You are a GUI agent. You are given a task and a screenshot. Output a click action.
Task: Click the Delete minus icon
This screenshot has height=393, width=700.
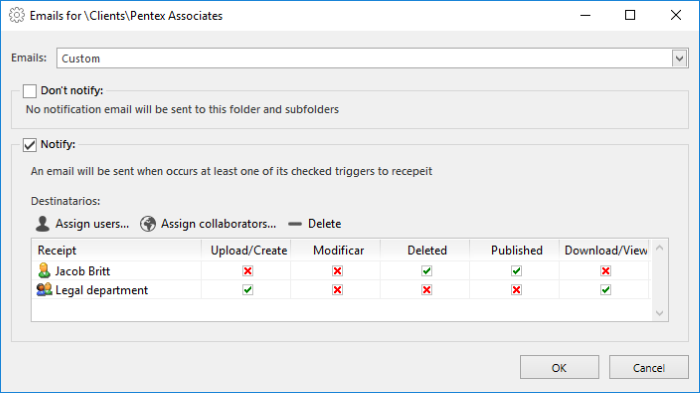[295, 224]
